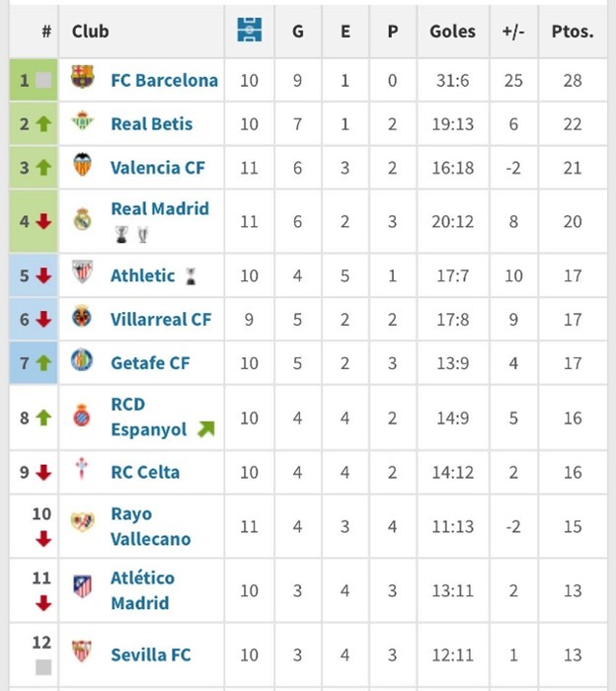Image resolution: width=616 pixels, height=691 pixels.
Task: Click the Club column header
Action: pos(91,32)
